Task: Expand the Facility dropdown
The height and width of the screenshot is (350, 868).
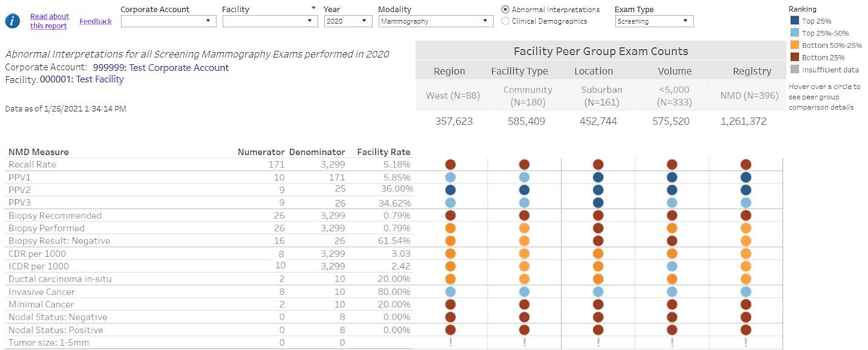Action: (270, 21)
